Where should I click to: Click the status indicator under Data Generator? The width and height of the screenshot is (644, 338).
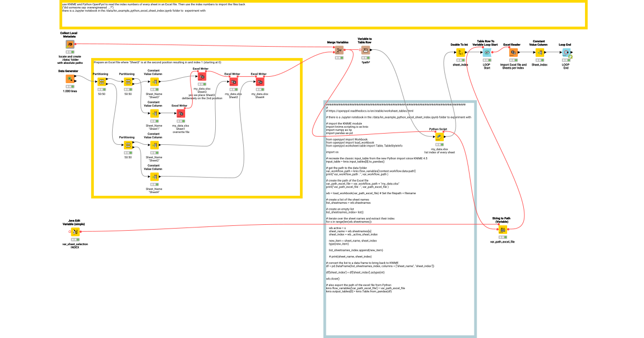tap(70, 87)
